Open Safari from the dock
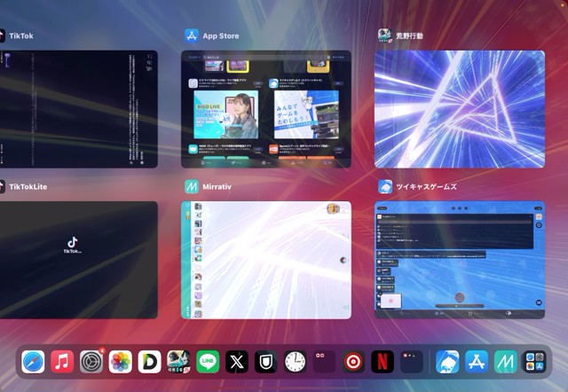 (33, 362)
